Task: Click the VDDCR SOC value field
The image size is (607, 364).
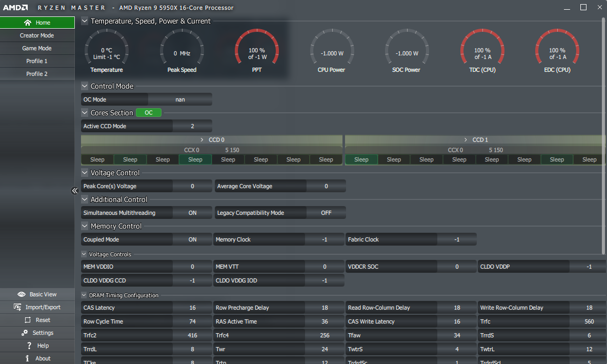Action: pos(457,267)
